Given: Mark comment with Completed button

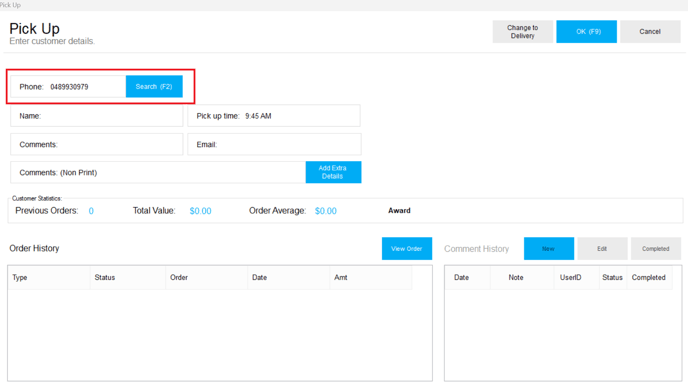Looking at the screenshot, I should pos(656,248).
